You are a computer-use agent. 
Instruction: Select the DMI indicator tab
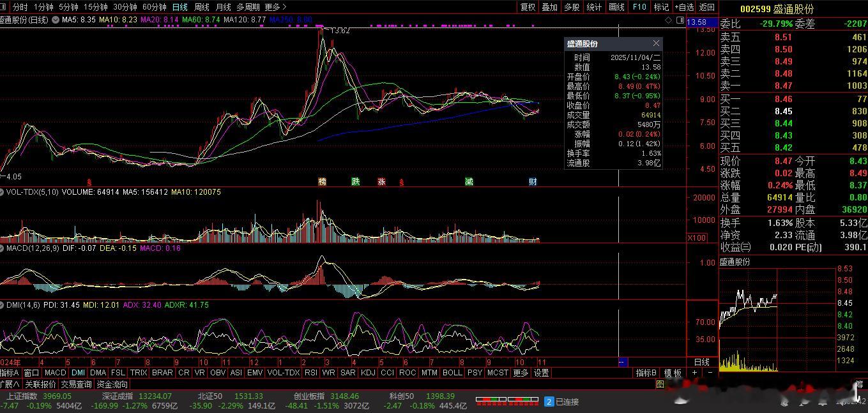click(78, 373)
